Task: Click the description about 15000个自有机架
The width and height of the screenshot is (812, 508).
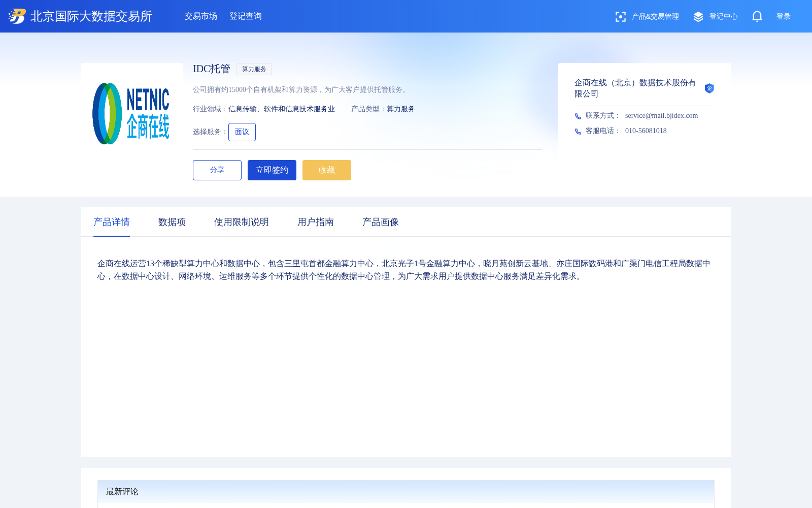Action: click(301, 90)
